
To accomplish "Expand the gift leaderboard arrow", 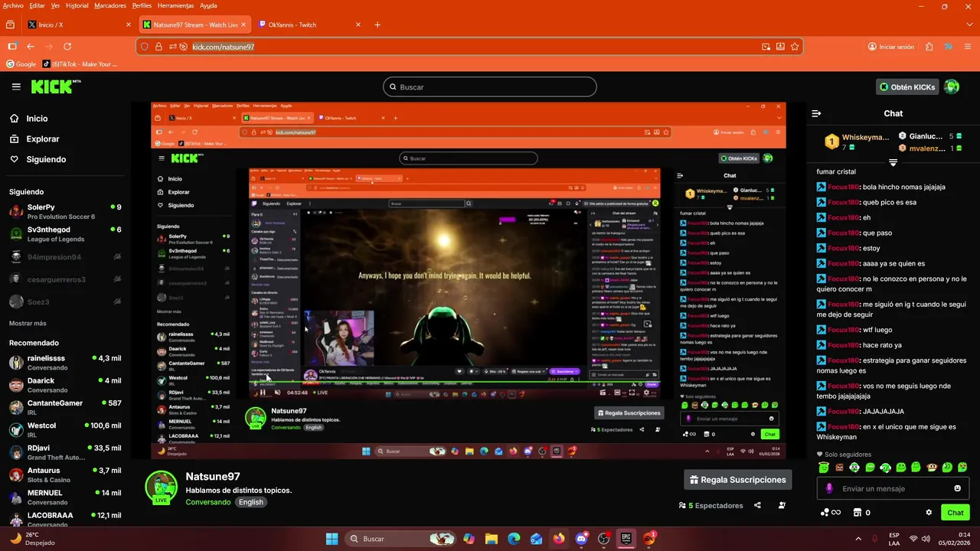I will coord(893,162).
